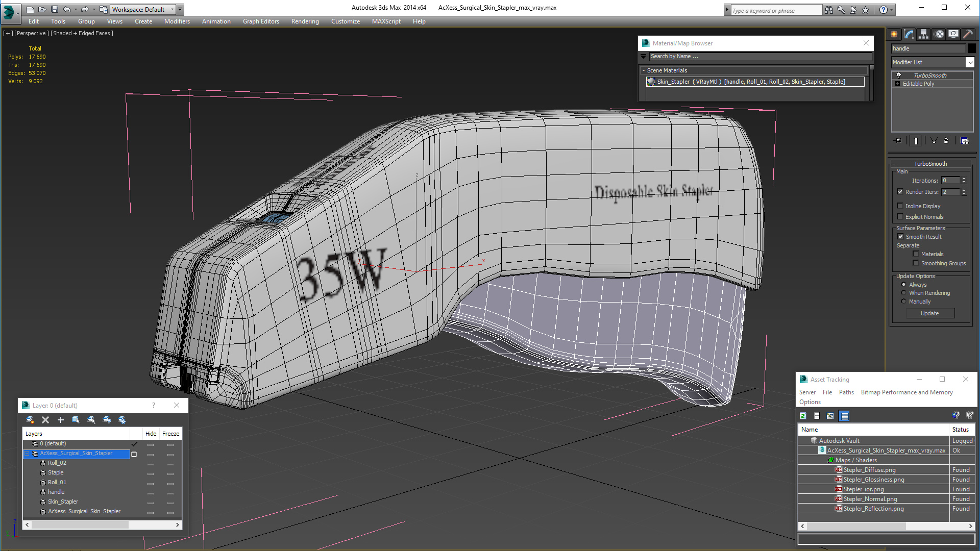Image resolution: width=980 pixels, height=551 pixels.
Task: Click the search keyword or phrase field
Action: point(776,10)
